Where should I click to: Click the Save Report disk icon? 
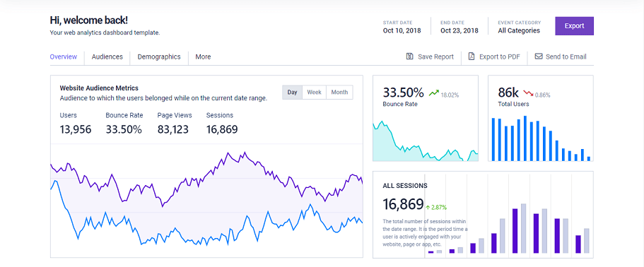pyautogui.click(x=409, y=57)
